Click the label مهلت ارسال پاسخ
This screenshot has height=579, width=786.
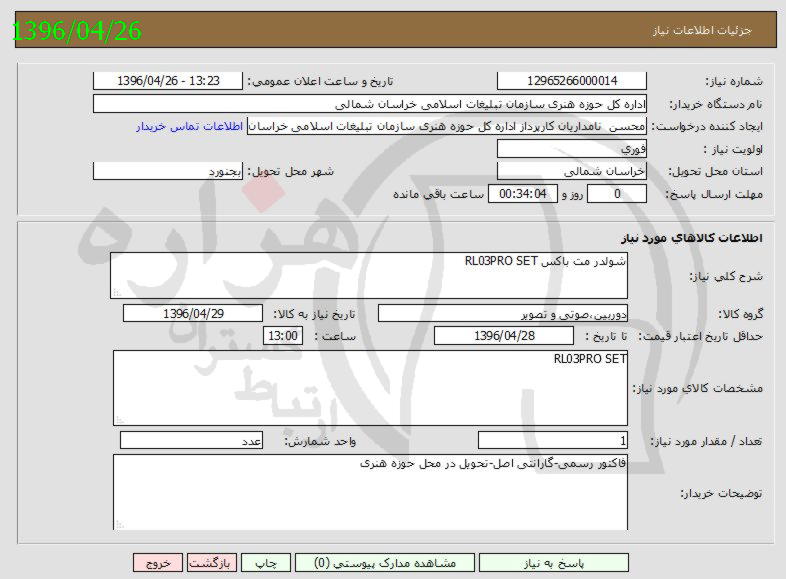[714, 195]
